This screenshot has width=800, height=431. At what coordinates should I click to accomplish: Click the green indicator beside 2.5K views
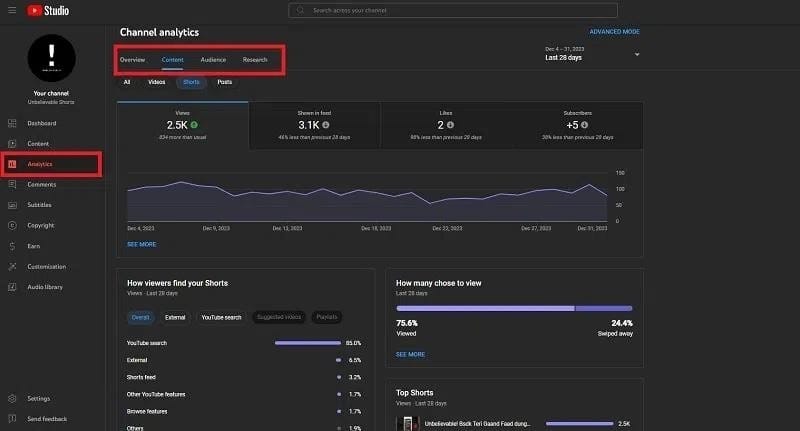194,125
